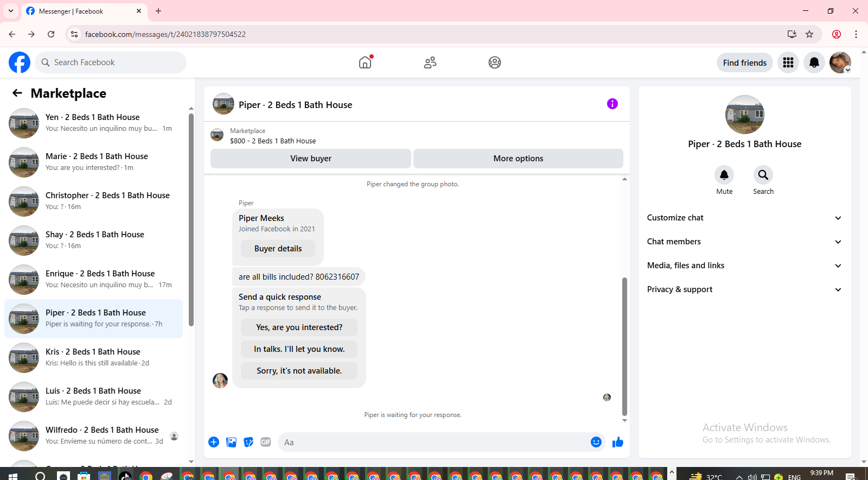Open conversation information purple icon
The width and height of the screenshot is (868, 480).
[612, 104]
